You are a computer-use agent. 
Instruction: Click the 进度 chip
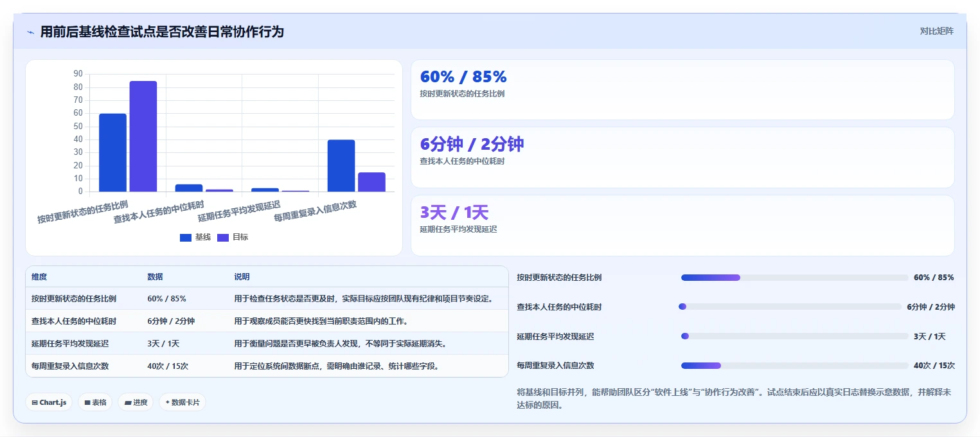click(136, 402)
